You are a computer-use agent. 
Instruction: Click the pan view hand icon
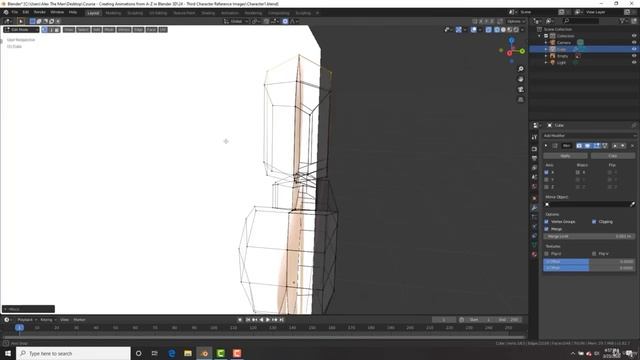point(521,79)
